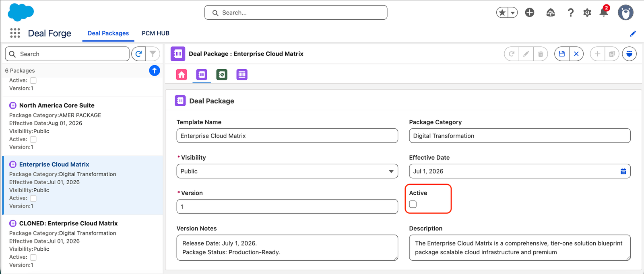
Task: Click the header refresh record icon
Action: point(512,54)
